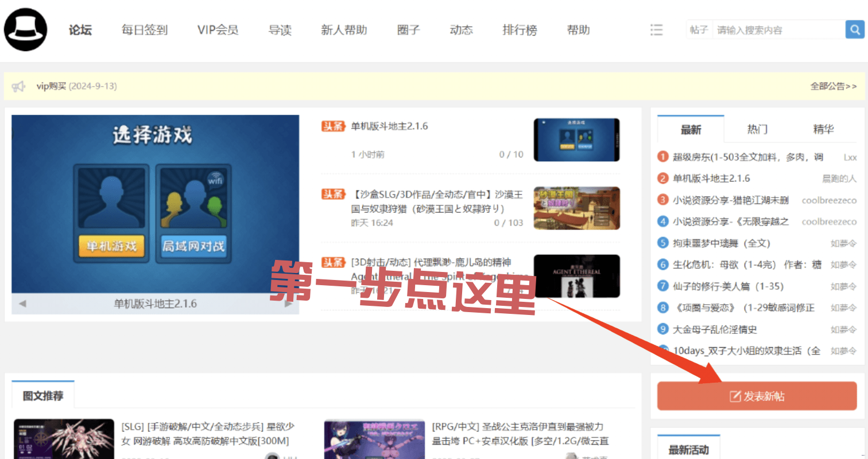This screenshot has width=868, height=459.
Task: Select VIP会员 in the navigation bar
Action: (218, 30)
